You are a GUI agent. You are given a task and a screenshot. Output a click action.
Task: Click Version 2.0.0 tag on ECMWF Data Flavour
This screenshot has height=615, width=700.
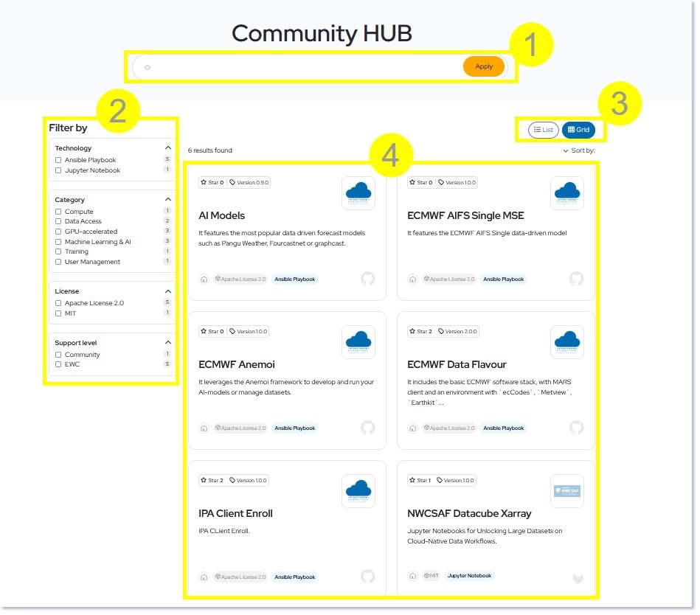(x=458, y=332)
